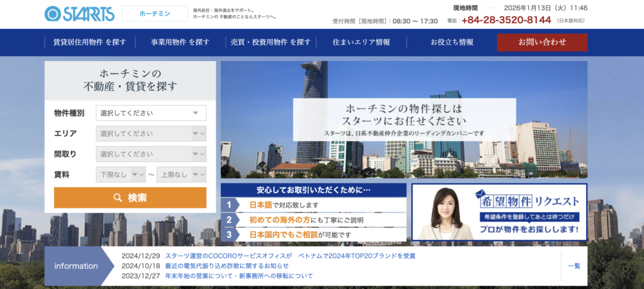Click the 2026年1月13日 date and time display
Image resolution: width=644 pixels, height=289 pixels.
[546, 8]
